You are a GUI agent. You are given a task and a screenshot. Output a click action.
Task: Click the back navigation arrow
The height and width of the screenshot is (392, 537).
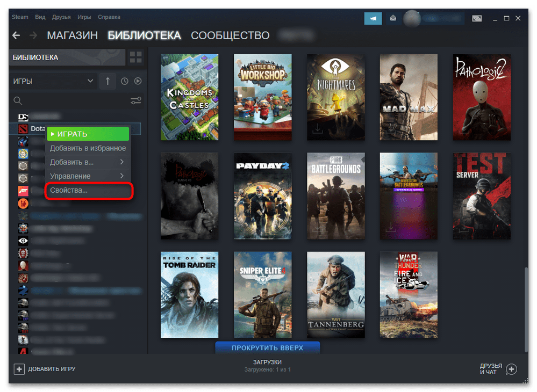click(x=16, y=35)
